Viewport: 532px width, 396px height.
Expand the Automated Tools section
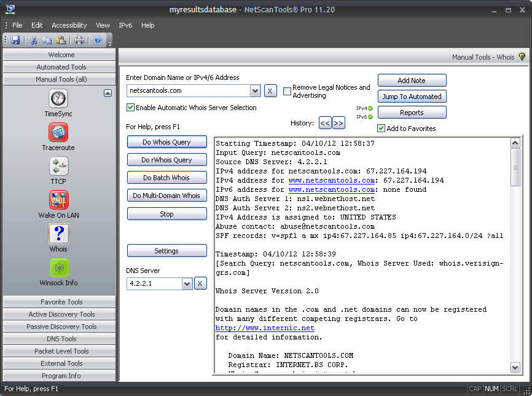pyautogui.click(x=59, y=67)
